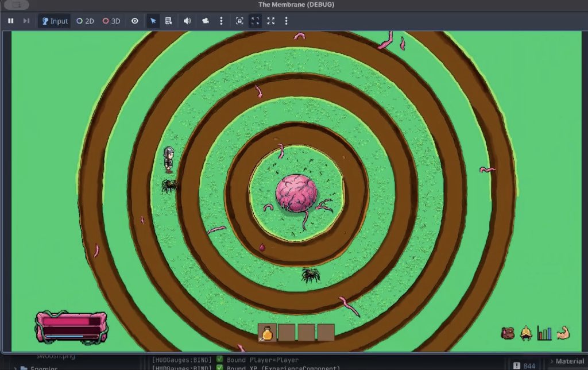
Task: Select the fourth hotbar slot
Action: point(326,333)
